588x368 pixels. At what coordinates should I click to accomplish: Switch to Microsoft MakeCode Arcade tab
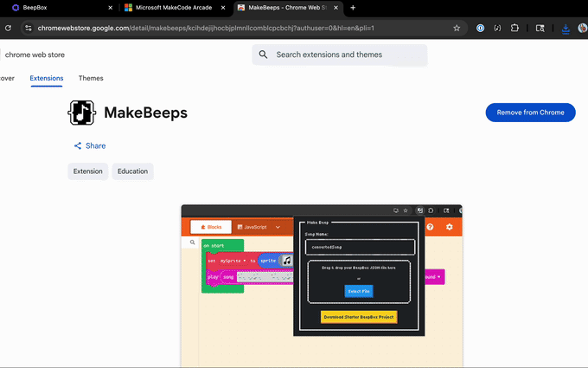[x=173, y=8]
